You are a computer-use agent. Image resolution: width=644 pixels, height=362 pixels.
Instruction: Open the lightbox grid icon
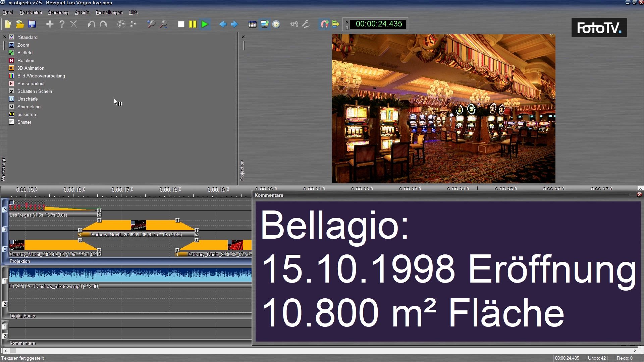click(253, 24)
